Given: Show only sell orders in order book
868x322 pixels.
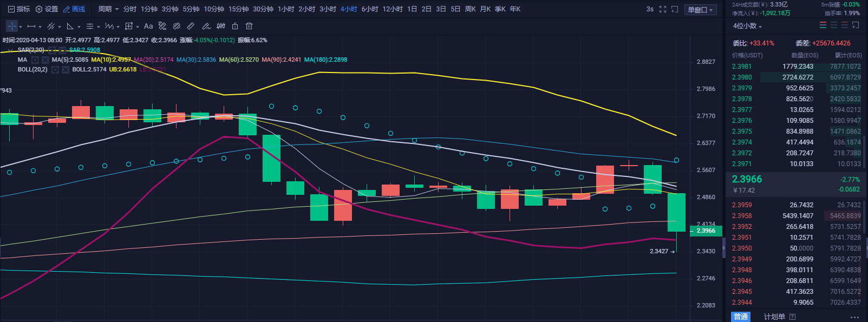Looking at the screenshot, I should tap(844, 25).
